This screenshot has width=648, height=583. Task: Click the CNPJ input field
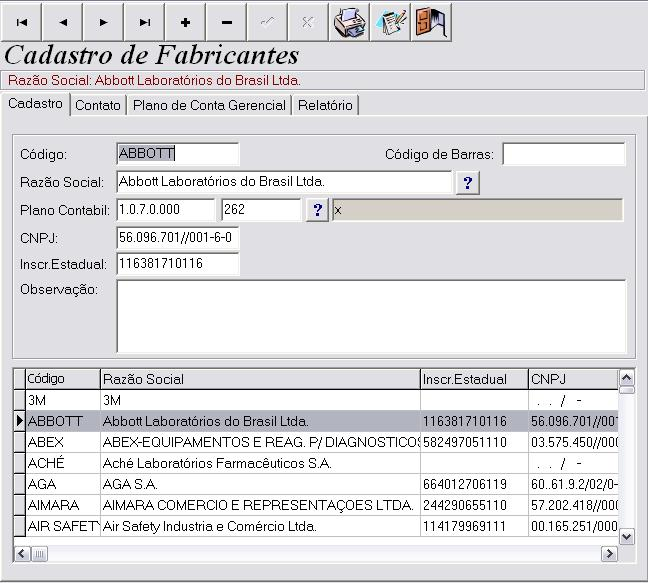click(178, 238)
